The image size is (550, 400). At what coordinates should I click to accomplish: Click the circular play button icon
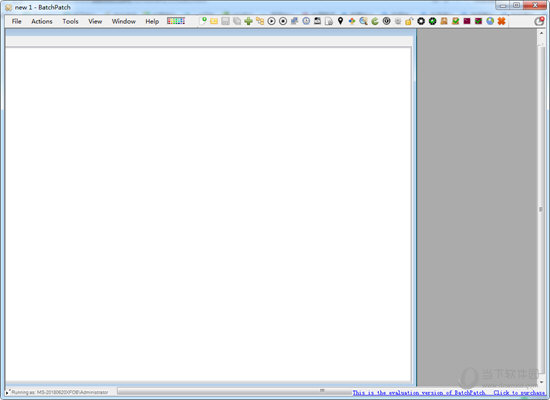point(271,21)
